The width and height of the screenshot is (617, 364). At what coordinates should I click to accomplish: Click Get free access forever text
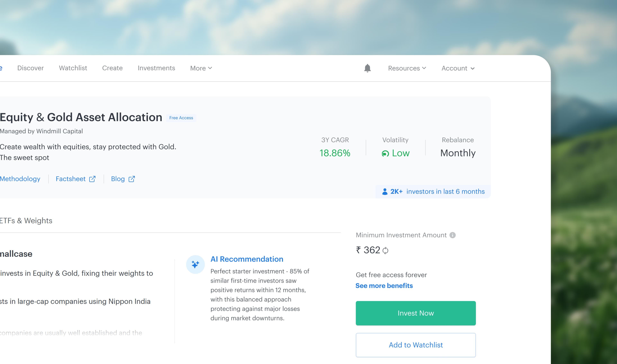click(x=391, y=275)
